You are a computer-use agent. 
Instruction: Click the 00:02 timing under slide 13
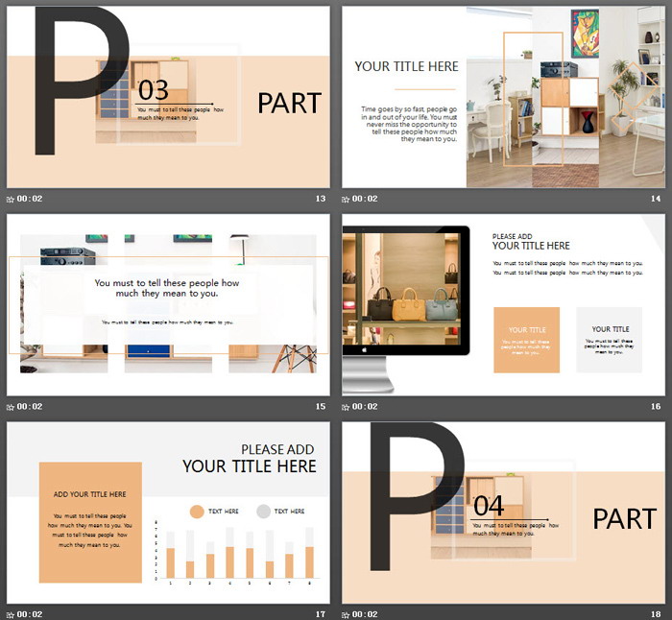pos(30,199)
